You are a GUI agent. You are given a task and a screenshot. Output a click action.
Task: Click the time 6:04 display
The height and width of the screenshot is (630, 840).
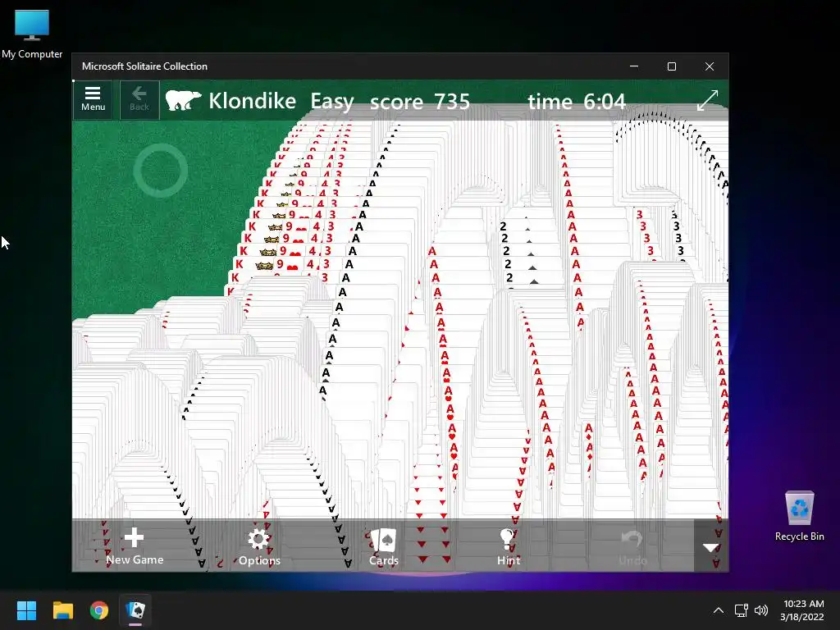pyautogui.click(x=577, y=101)
